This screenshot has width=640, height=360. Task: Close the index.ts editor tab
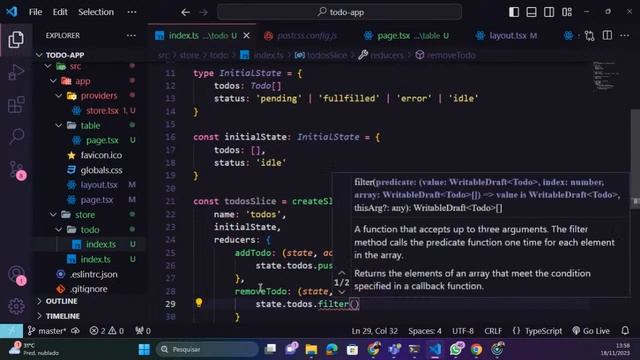point(246,36)
